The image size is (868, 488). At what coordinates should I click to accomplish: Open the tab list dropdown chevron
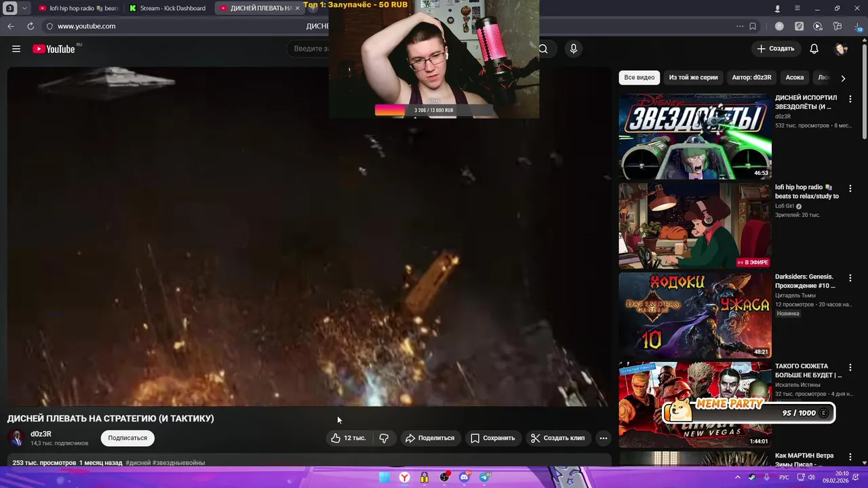pyautogui.click(x=24, y=8)
